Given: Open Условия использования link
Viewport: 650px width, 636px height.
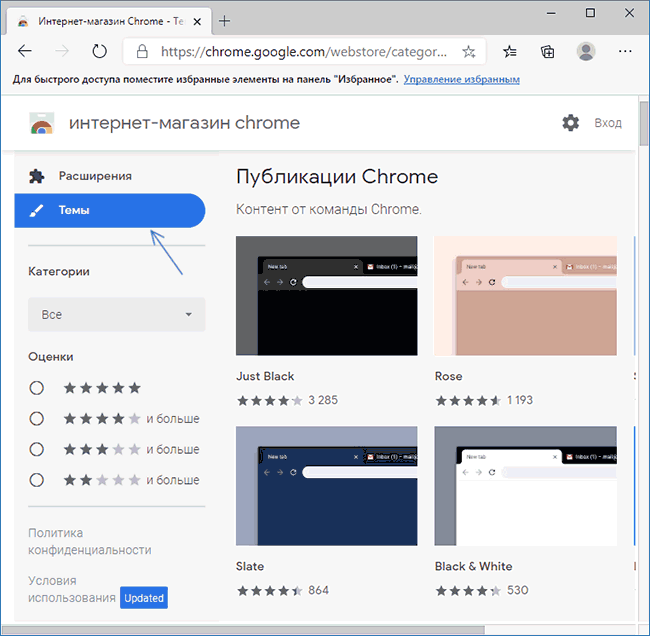Looking at the screenshot, I should (x=71, y=589).
